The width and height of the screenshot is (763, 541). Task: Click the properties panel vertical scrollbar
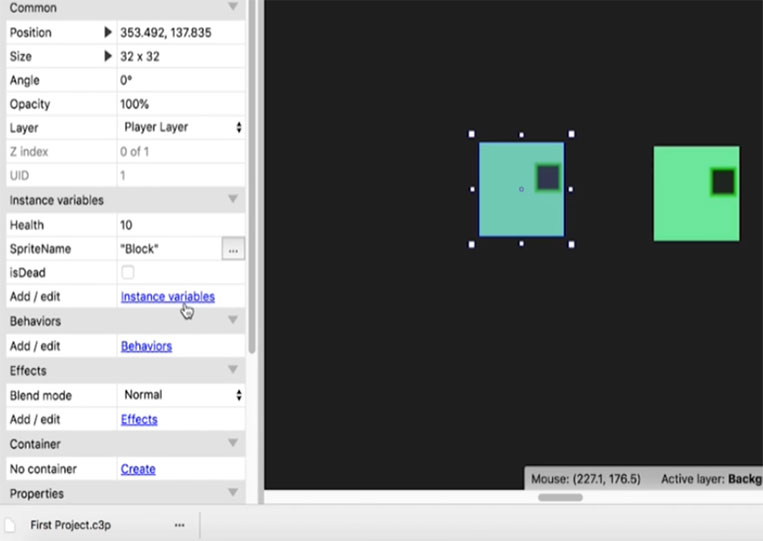[x=252, y=176]
